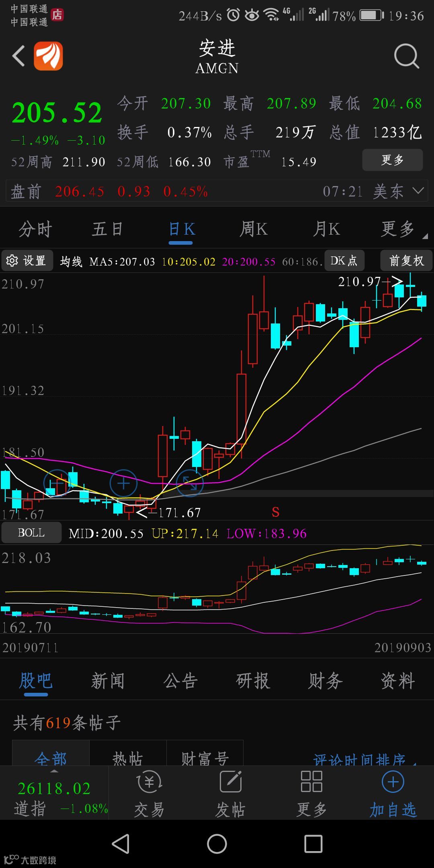Viewport: 434px width, 868px height.
Task: Tap the 发帖 post icon
Action: click(x=230, y=782)
